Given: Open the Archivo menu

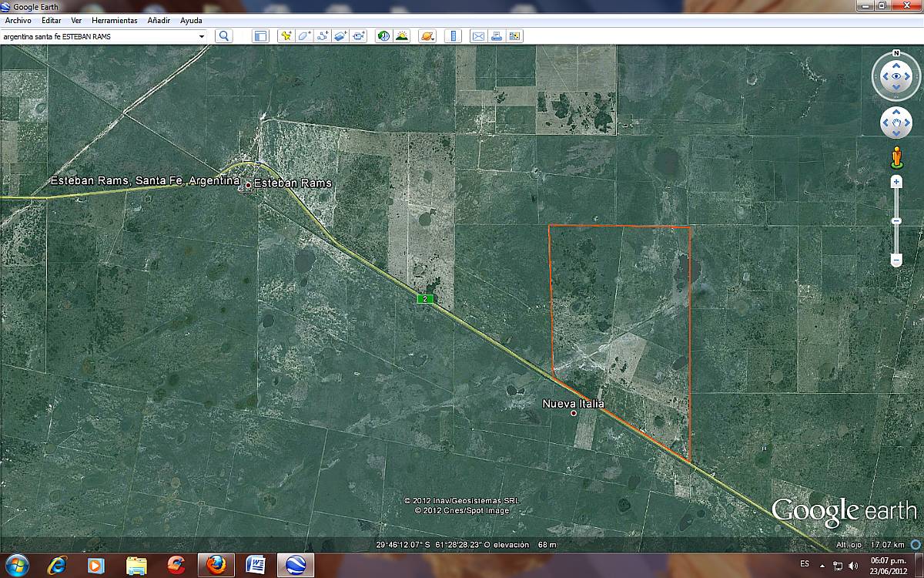Looking at the screenshot, I should (18, 21).
